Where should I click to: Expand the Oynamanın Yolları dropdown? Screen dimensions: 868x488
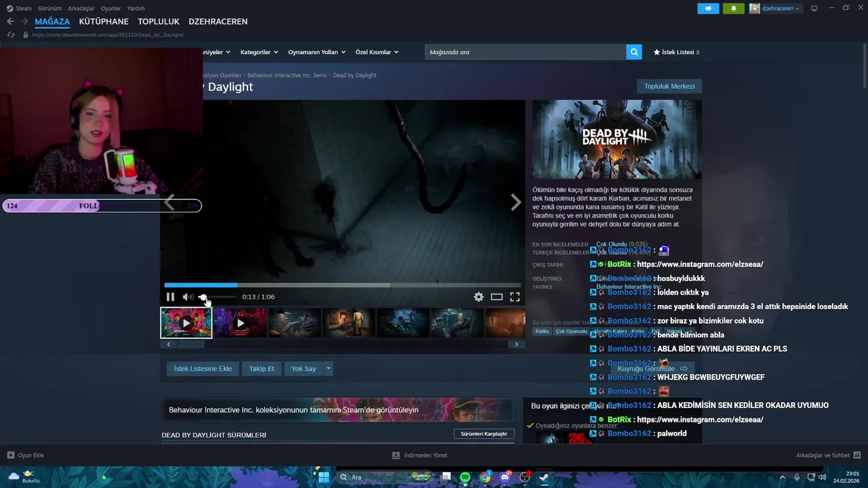[x=317, y=52]
